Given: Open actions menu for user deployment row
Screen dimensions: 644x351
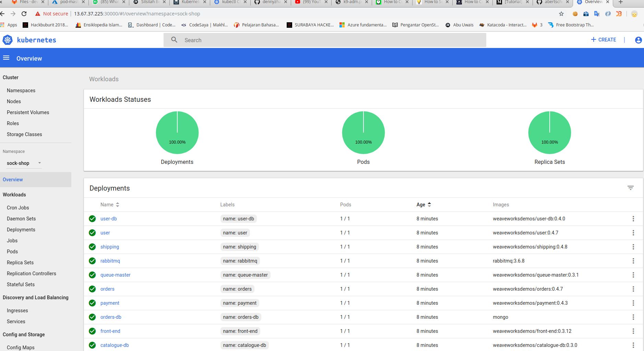Looking at the screenshot, I should 633,233.
